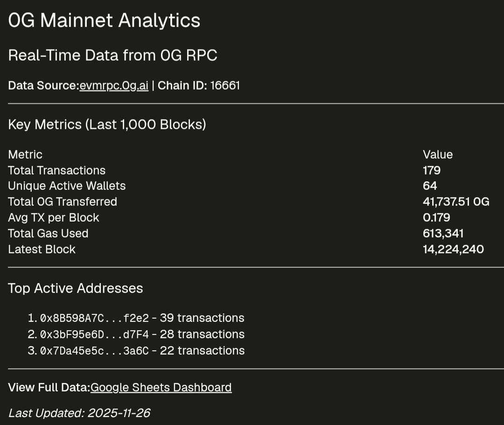
Task: Click the Unique Active Wallets value 64
Action: coord(430,186)
